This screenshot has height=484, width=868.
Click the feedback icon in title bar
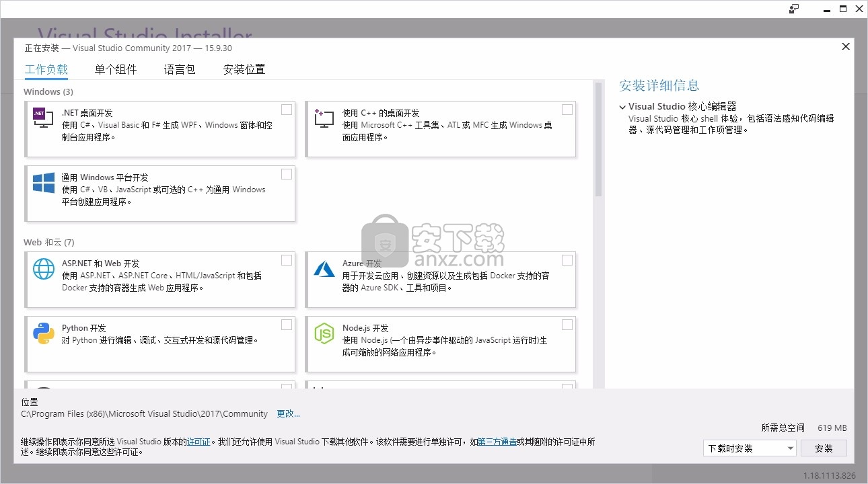tap(794, 9)
